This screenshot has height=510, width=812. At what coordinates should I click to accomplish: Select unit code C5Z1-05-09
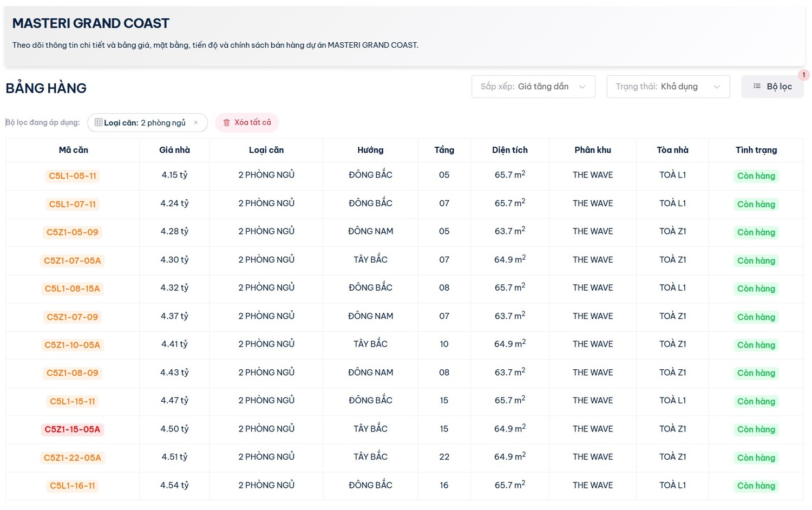tap(73, 232)
